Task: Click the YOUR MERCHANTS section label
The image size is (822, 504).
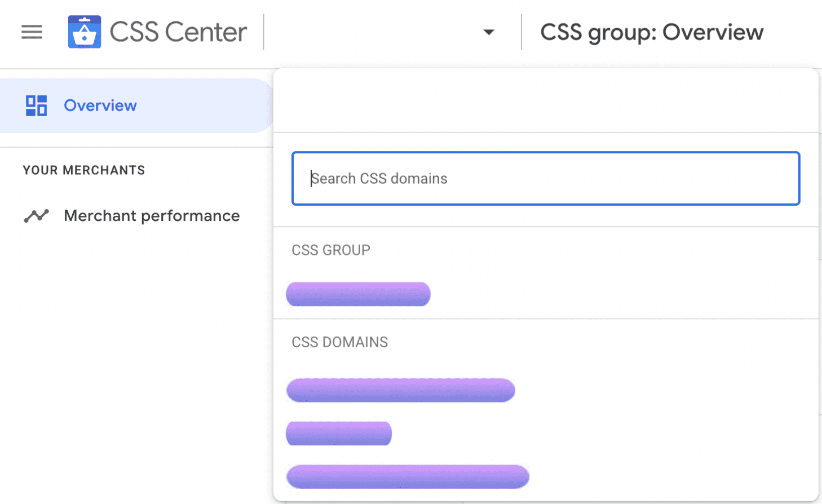Action: pyautogui.click(x=84, y=170)
